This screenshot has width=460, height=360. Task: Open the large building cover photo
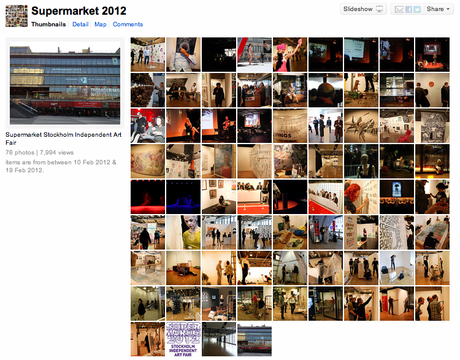tap(65, 83)
